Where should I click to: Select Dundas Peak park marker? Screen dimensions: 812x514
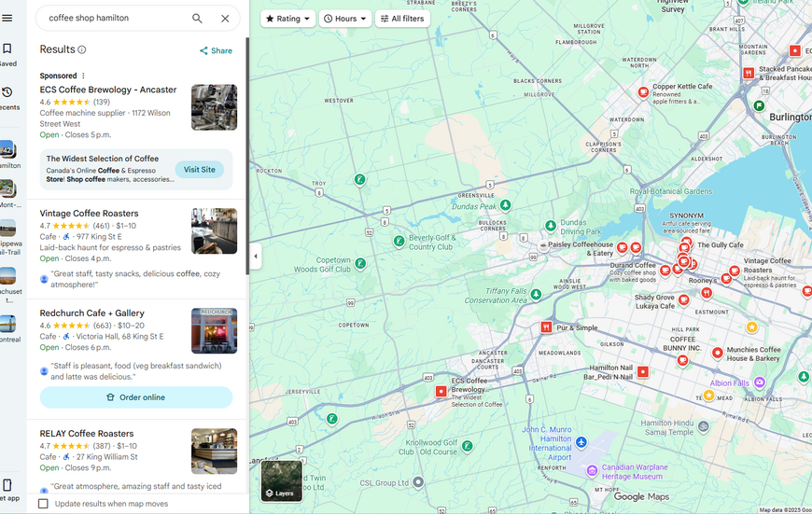click(x=506, y=205)
